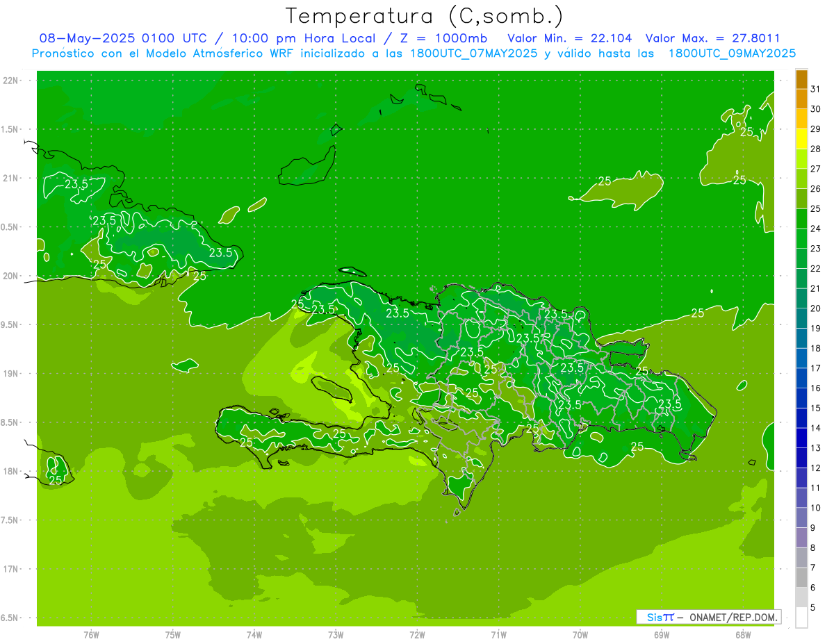Click the "17N" latitude axis label
This screenshot has width=834, height=644.
(x=12, y=569)
